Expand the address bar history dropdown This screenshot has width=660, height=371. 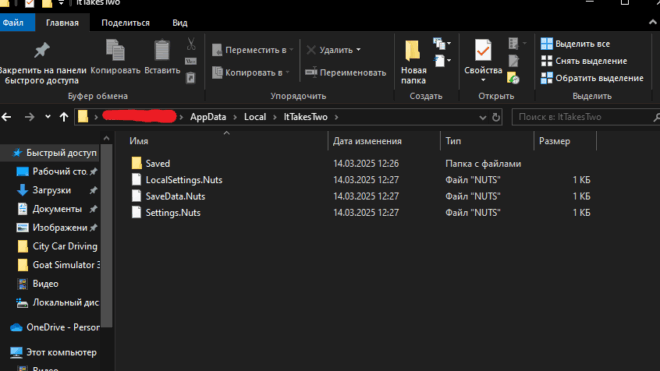pos(482,117)
